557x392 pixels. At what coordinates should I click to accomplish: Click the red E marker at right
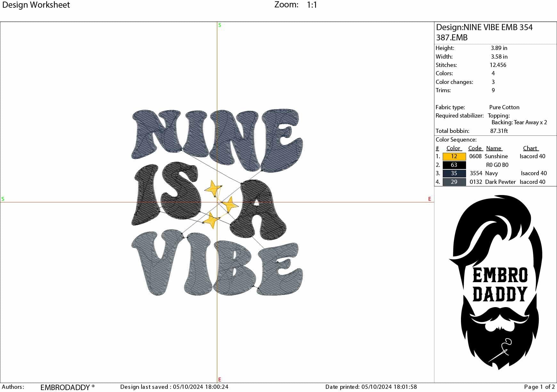[x=430, y=199]
